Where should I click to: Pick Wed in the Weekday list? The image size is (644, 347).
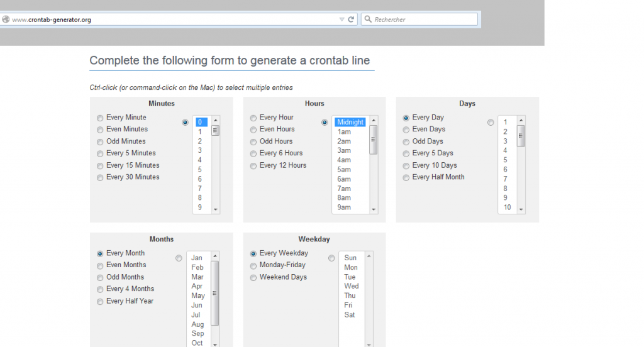(351, 286)
